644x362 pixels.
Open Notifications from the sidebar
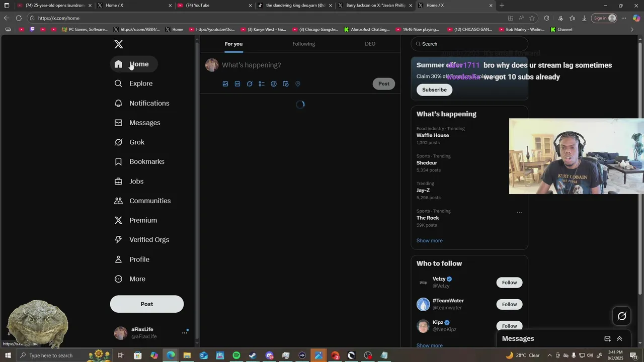pyautogui.click(x=142, y=103)
